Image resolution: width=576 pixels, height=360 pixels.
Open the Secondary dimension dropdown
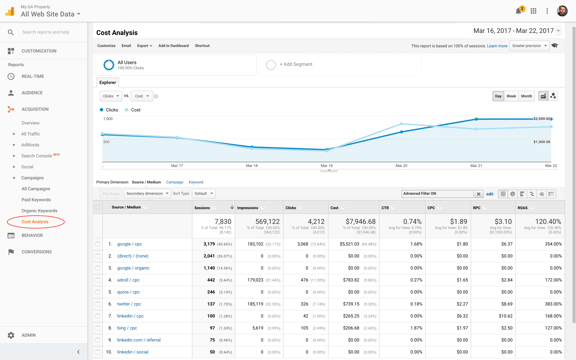[147, 194]
